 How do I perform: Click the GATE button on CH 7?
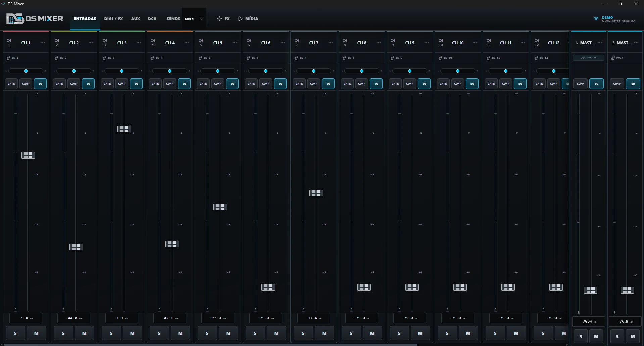(299, 84)
